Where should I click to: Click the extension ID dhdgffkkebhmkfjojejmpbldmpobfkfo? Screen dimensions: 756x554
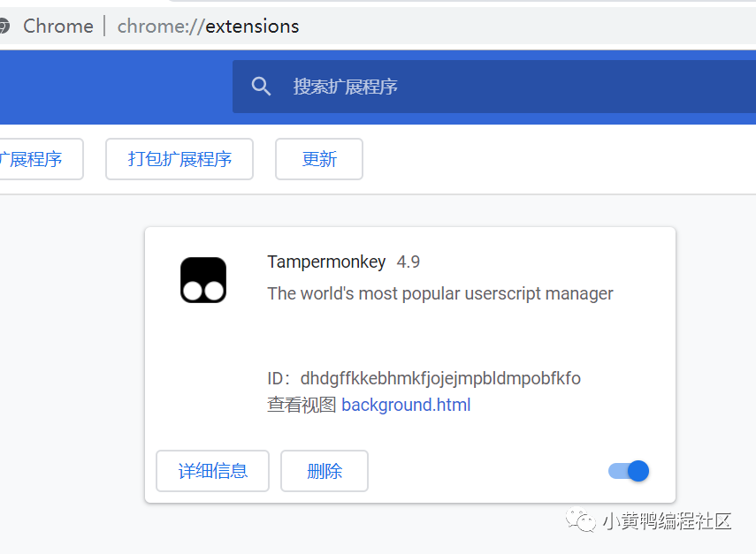(x=440, y=379)
